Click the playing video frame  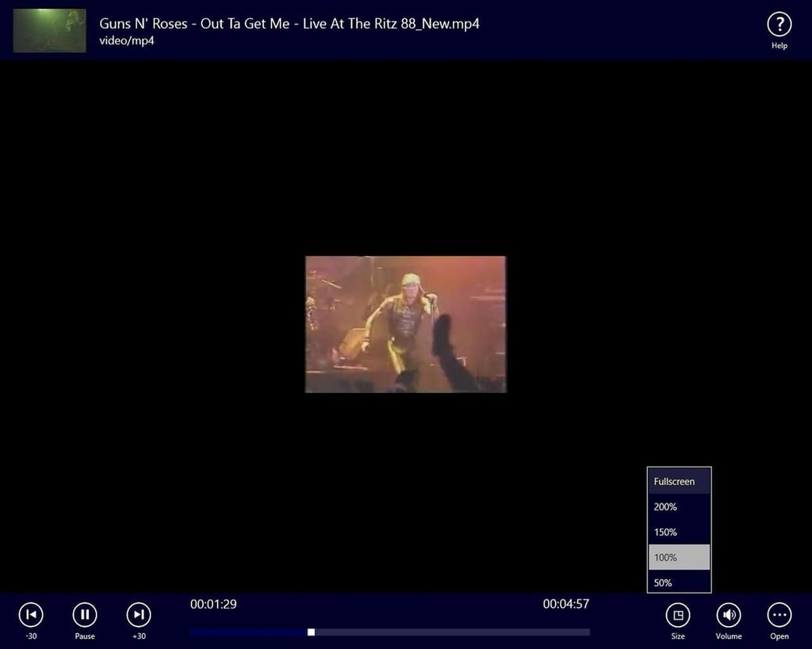(405, 324)
